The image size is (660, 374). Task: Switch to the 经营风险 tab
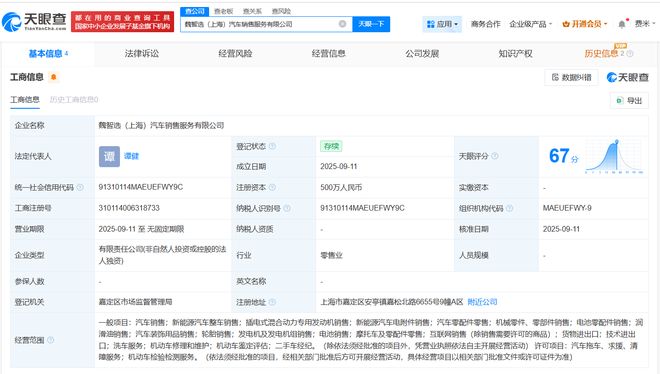235,54
